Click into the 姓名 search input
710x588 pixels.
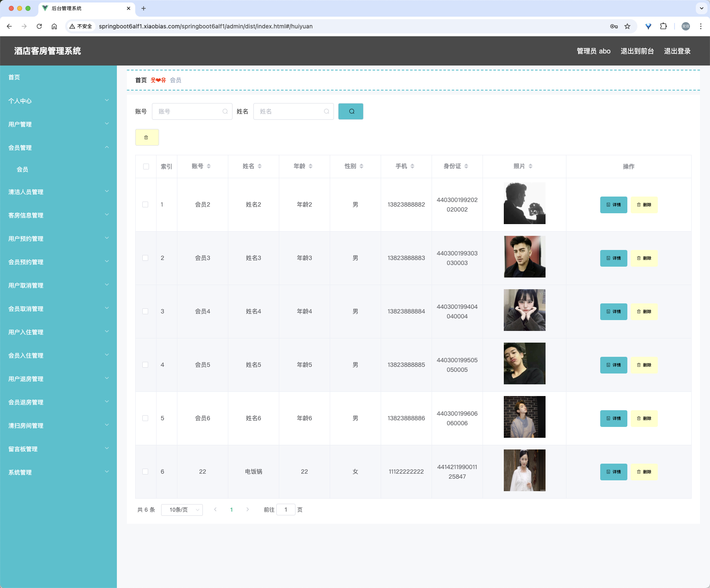point(293,111)
